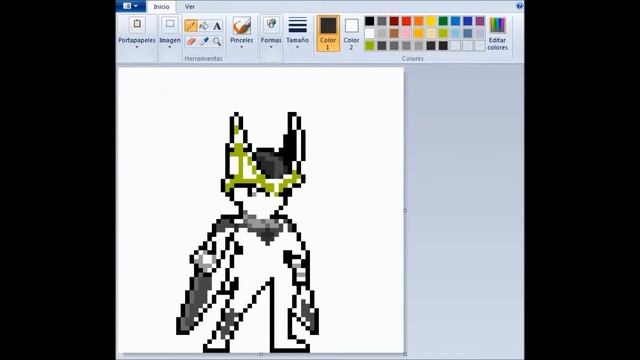Open the Tamaño line size dropdown
This screenshot has width=640, height=360.
(x=298, y=33)
